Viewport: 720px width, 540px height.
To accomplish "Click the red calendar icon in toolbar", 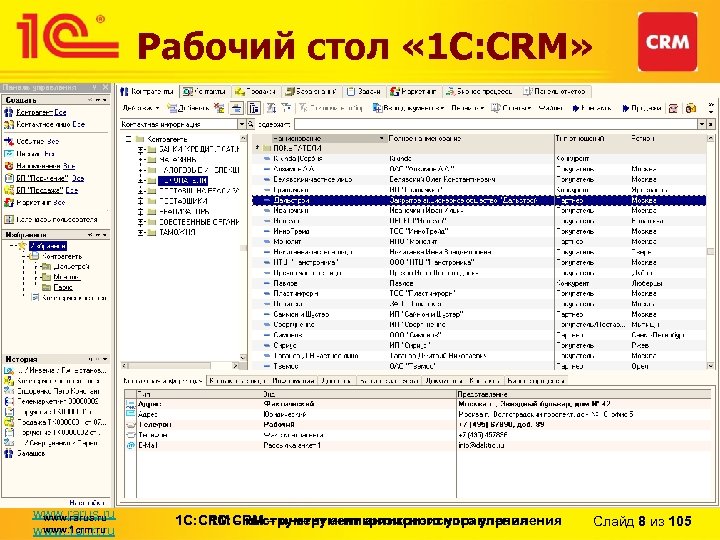I will [673, 108].
